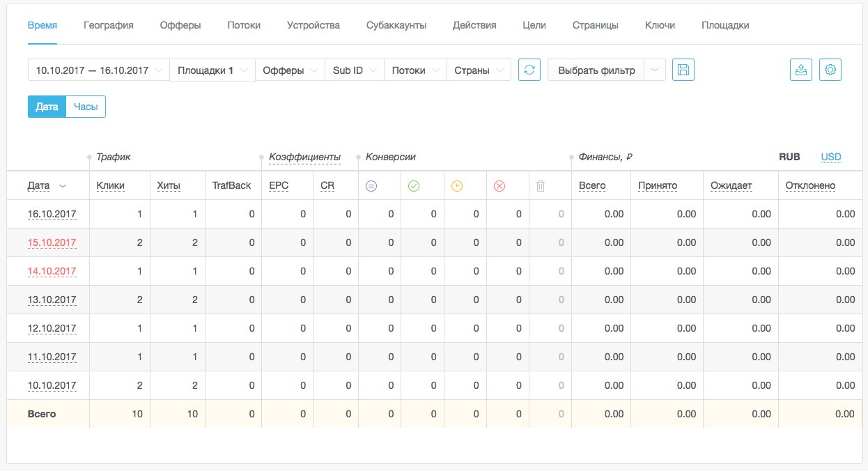Click the Отклонено column header
This screenshot has width=868, height=471.
(810, 186)
